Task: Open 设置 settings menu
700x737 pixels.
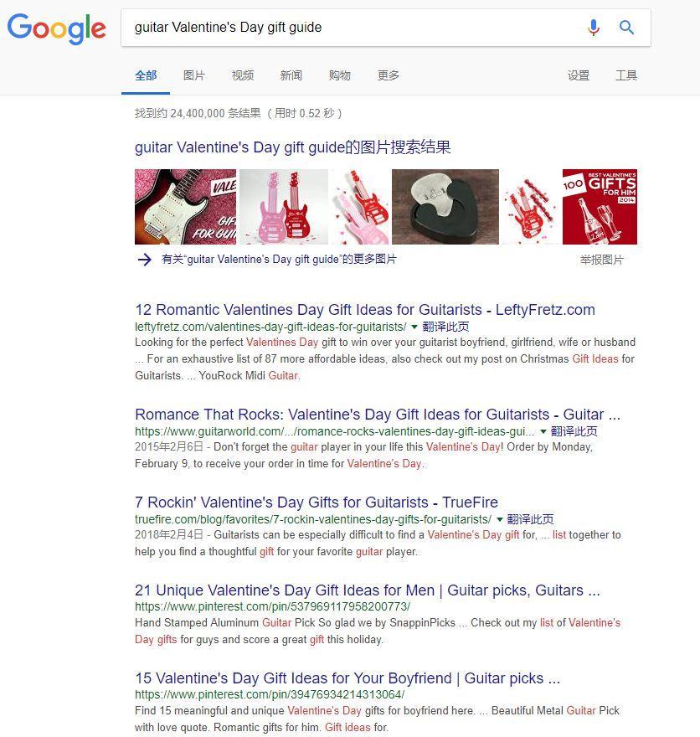Action: tap(579, 75)
